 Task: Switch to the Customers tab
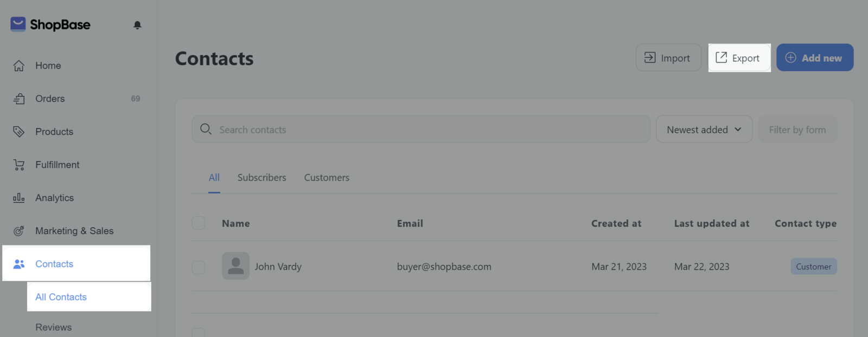[327, 178]
